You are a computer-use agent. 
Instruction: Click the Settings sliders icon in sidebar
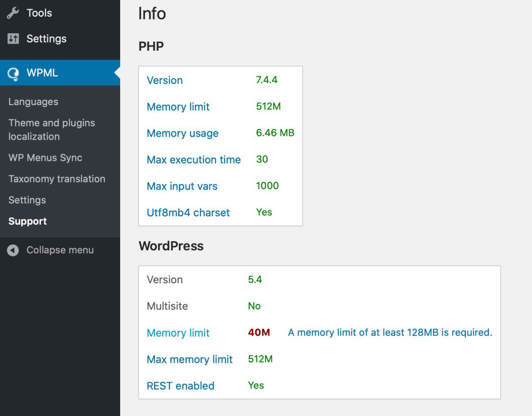[x=13, y=39]
